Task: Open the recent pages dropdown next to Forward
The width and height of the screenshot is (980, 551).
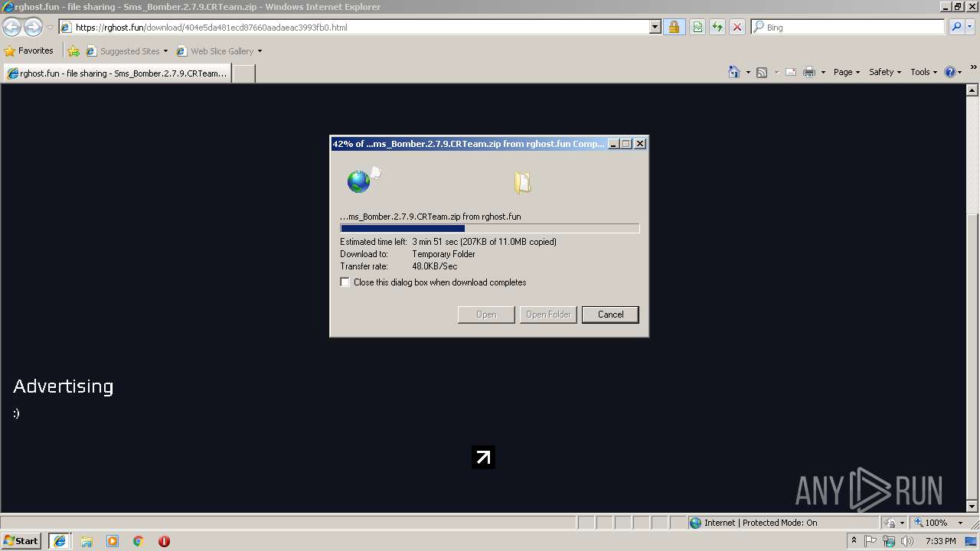Action: coord(50,28)
